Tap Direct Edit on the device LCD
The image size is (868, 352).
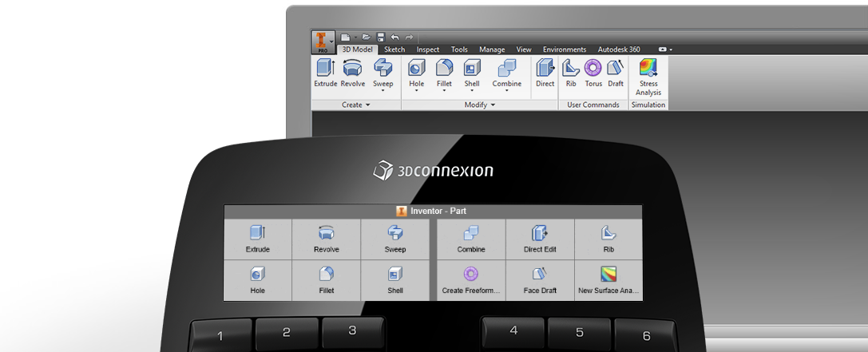tap(540, 239)
